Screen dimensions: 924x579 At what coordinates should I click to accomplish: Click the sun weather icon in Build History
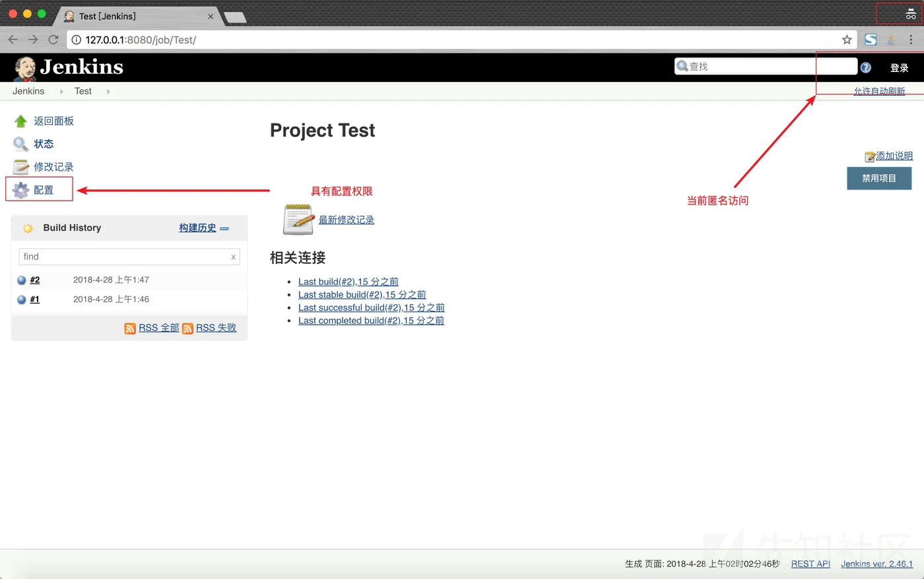pos(28,228)
